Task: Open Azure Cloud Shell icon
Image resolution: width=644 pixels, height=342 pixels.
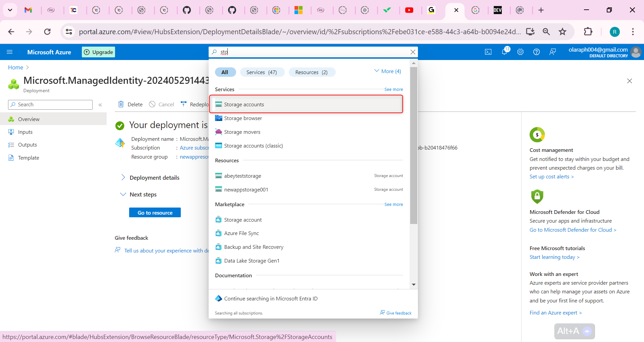Action: click(x=488, y=52)
